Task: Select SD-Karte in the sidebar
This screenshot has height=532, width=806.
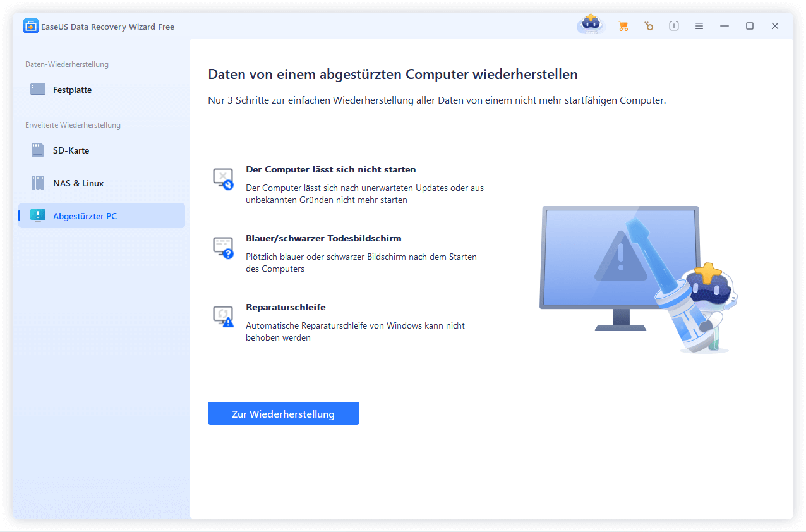Action: (102, 150)
